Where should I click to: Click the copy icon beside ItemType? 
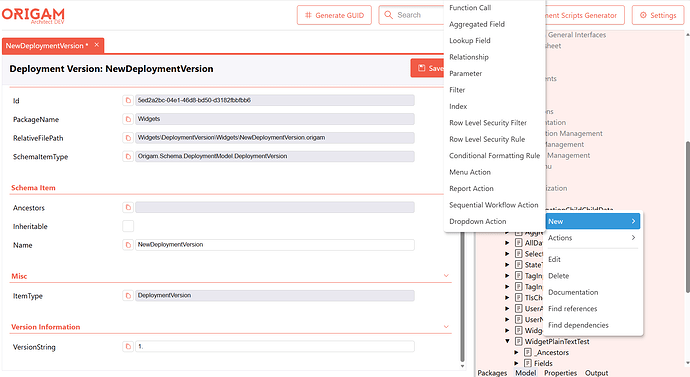pyautogui.click(x=128, y=296)
